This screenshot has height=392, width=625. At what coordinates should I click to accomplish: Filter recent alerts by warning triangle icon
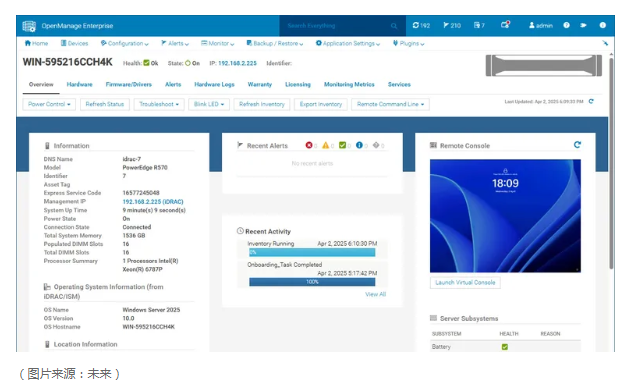point(325,145)
